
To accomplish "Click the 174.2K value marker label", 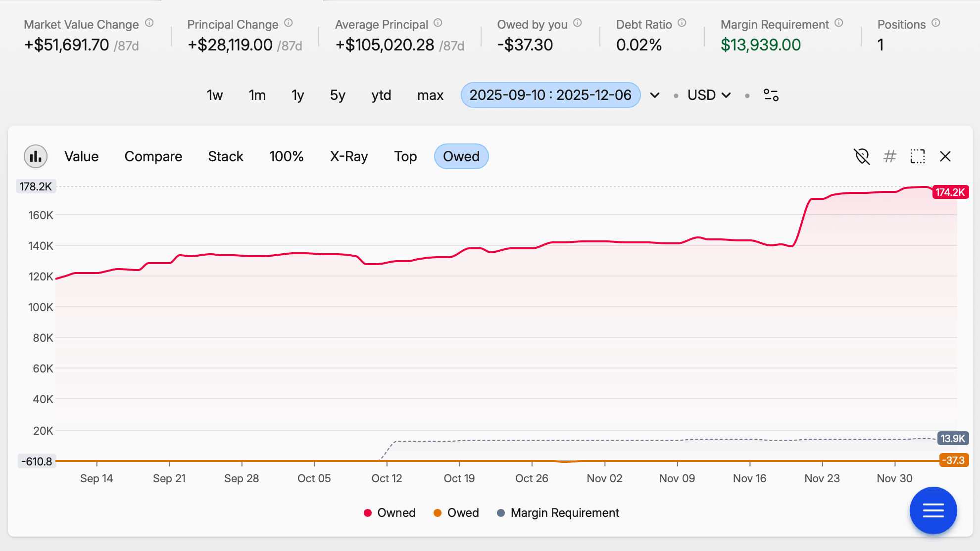I will click(949, 192).
